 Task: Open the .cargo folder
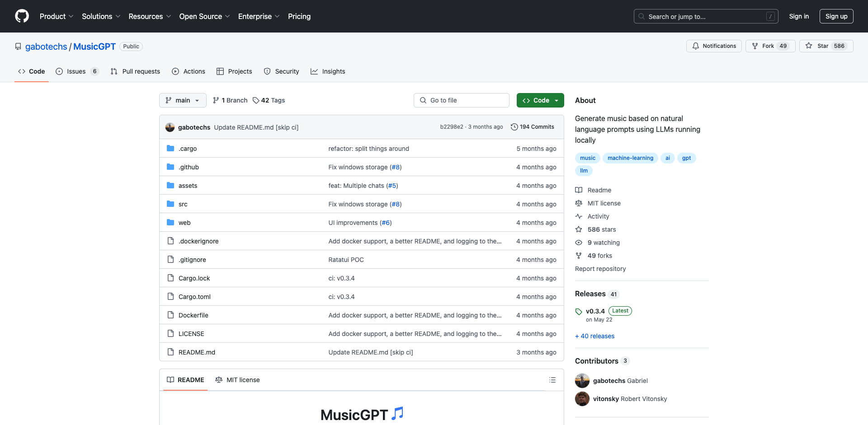(x=188, y=149)
